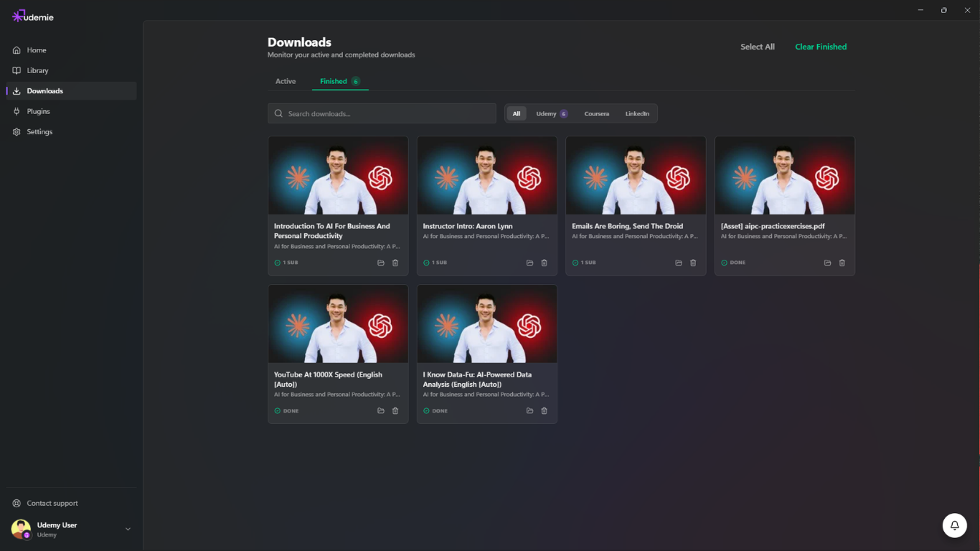Click the Udemy User avatar
980x551 pixels.
pos(21,529)
